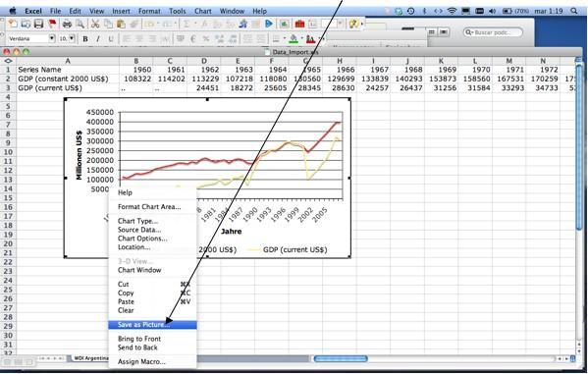This screenshot has height=374, width=588.
Task: Click the red Toolbox icon
Action: [x=299, y=24]
